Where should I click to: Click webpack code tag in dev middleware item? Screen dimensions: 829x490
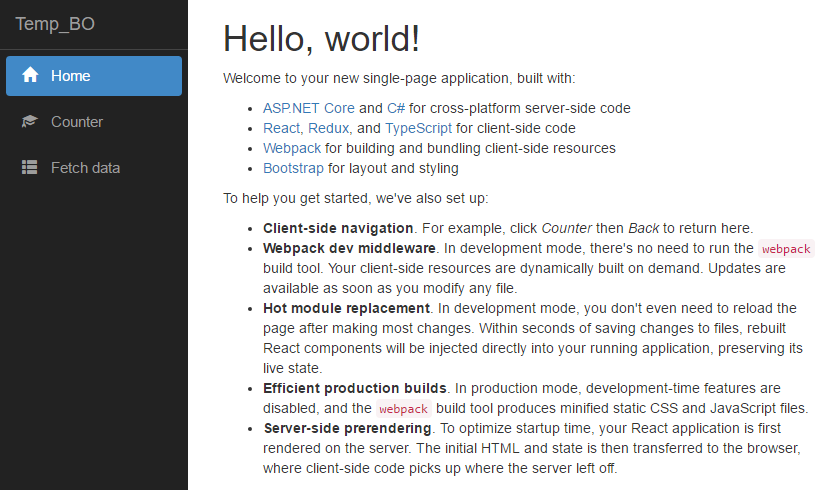786,249
